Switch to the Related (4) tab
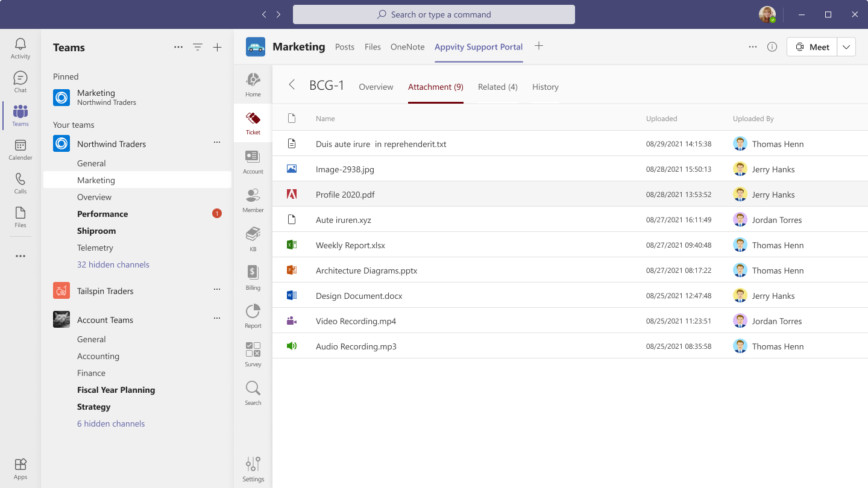This screenshot has width=868, height=488. click(497, 87)
